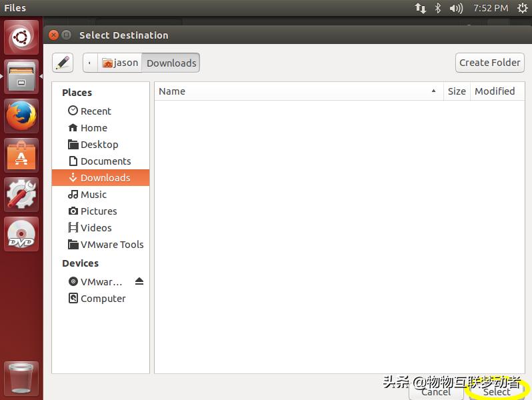Open Desktop in Places sidebar
The width and height of the screenshot is (532, 400).
[x=101, y=145]
